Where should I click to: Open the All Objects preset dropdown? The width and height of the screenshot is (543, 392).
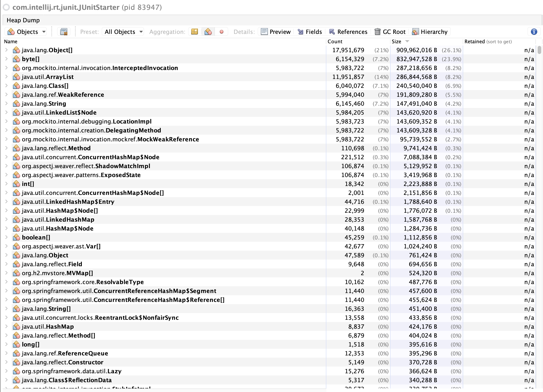pos(123,32)
